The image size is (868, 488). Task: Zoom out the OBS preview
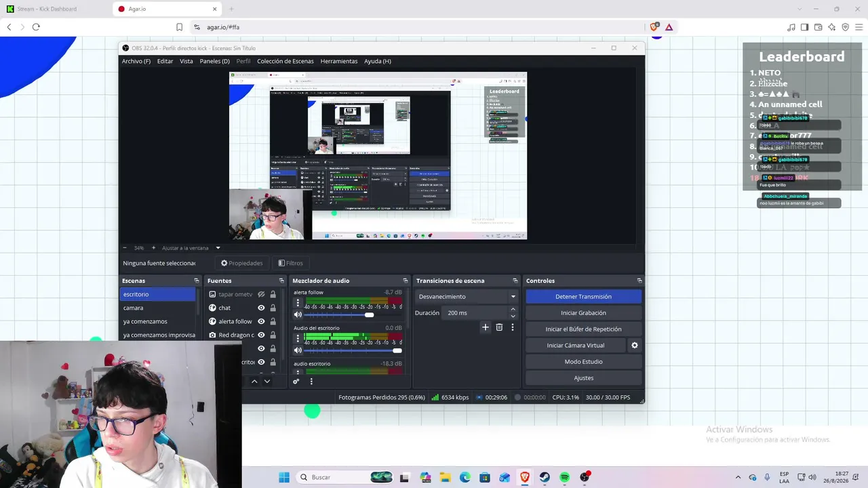125,248
